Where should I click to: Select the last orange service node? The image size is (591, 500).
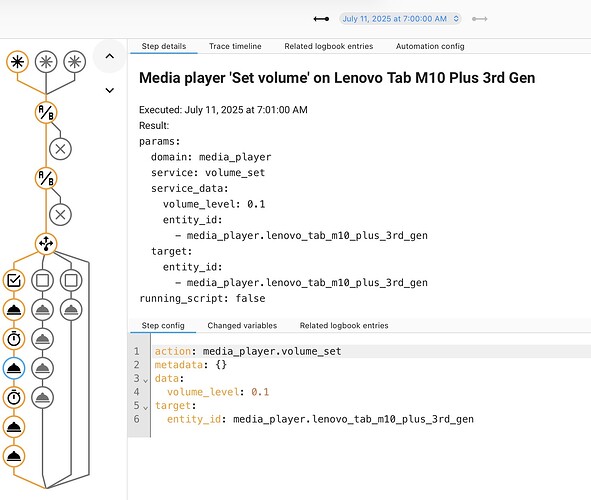(14, 456)
